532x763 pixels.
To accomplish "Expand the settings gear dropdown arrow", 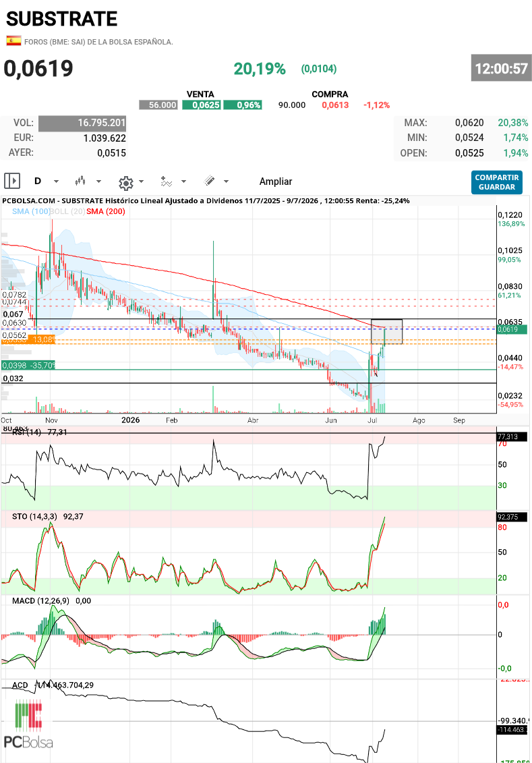I will pyautogui.click(x=142, y=181).
